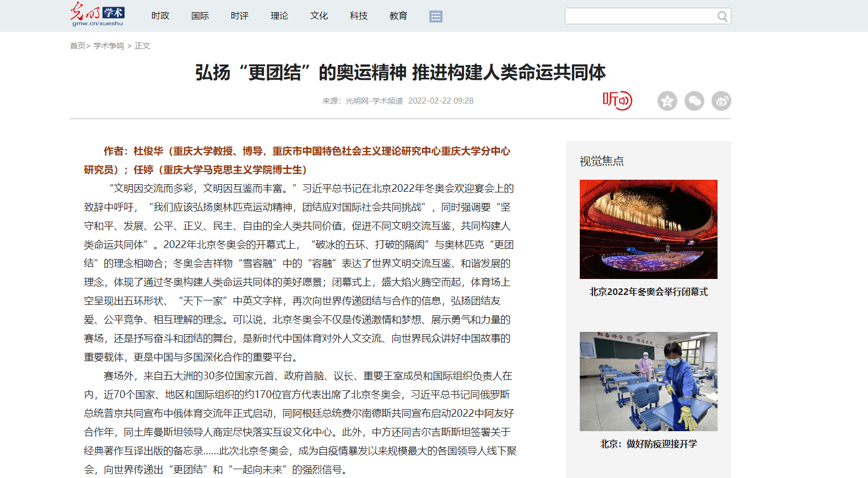The width and height of the screenshot is (868, 478).
Task: Share article via WeChat icon
Action: click(694, 101)
